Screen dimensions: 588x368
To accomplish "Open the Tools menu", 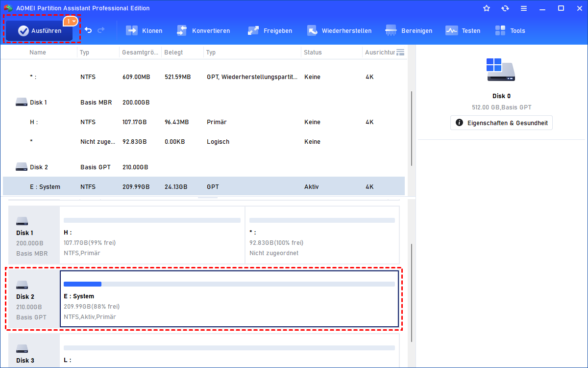I will (x=510, y=30).
